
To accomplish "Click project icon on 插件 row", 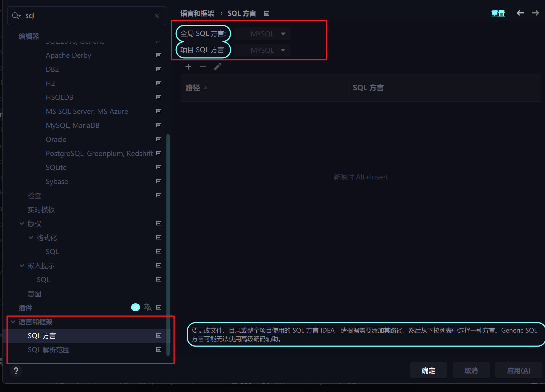I will (x=159, y=307).
